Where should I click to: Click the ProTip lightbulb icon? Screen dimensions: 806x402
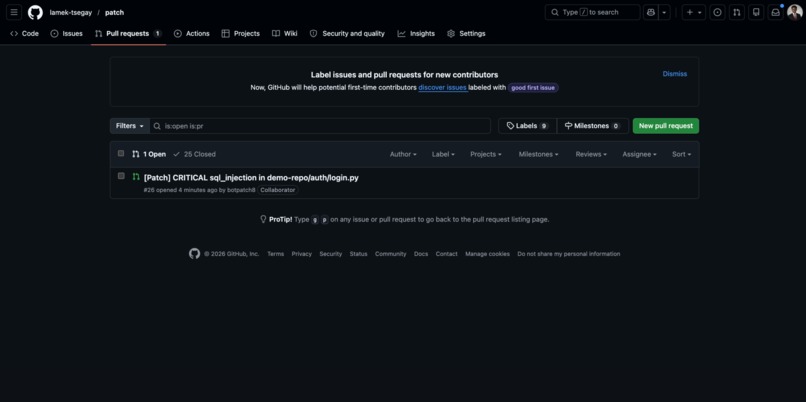click(263, 219)
